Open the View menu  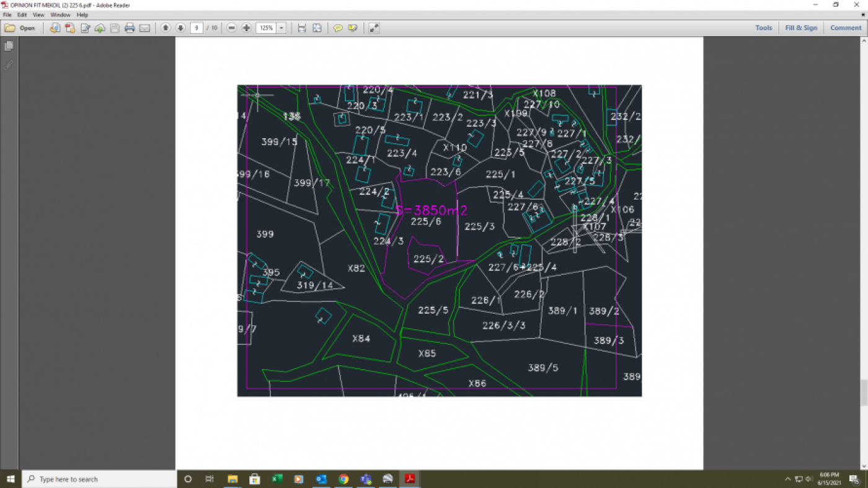pyautogui.click(x=38, y=15)
